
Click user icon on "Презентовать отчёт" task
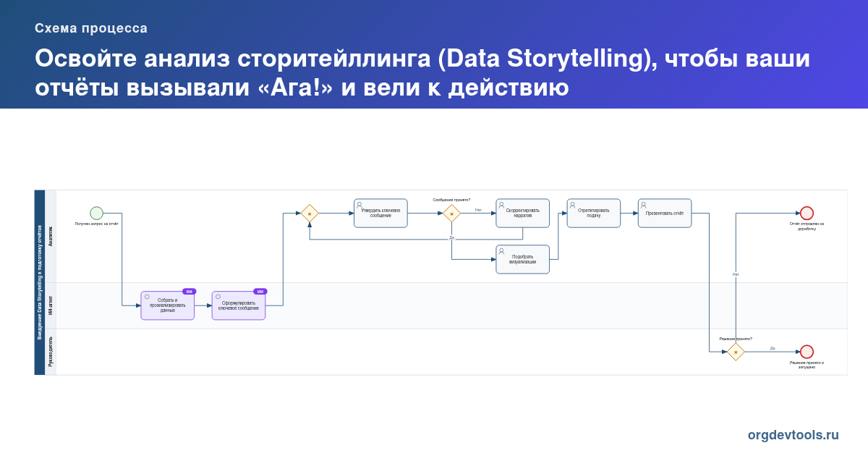click(x=643, y=205)
